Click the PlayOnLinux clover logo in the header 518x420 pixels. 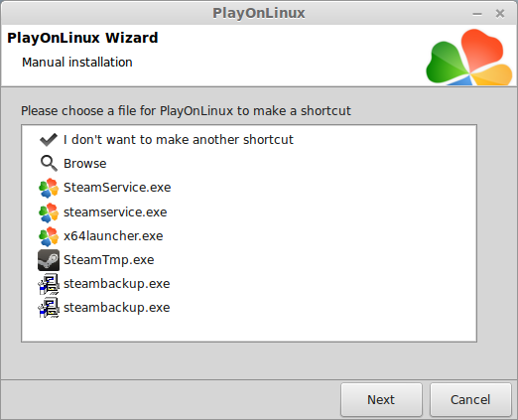click(469, 57)
